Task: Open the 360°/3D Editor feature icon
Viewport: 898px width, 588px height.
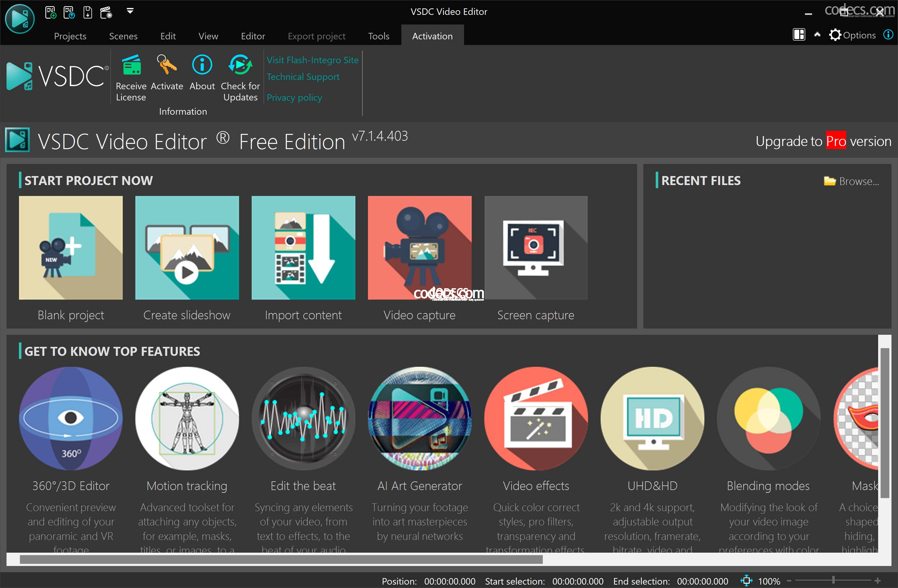Action: click(70, 418)
